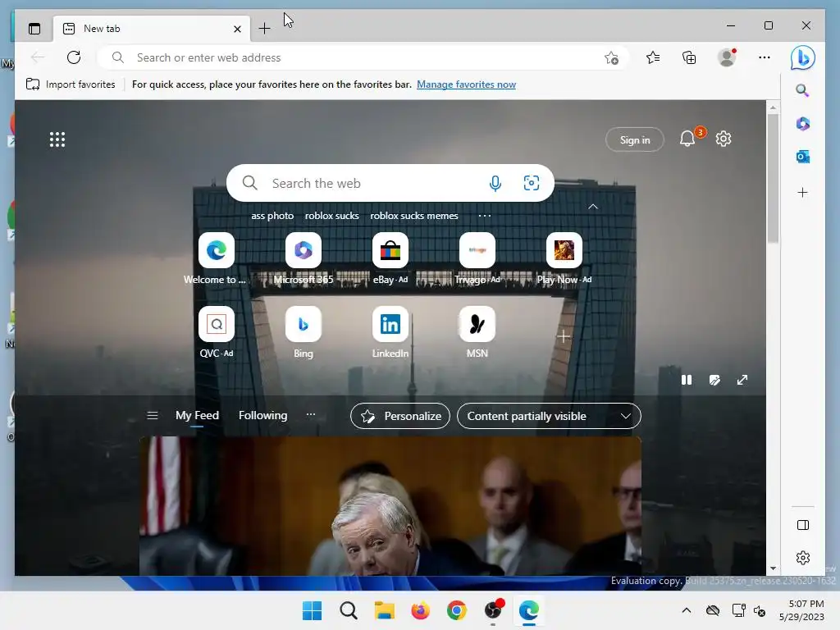Click Import favorites button
The height and width of the screenshot is (630, 840).
click(x=71, y=84)
